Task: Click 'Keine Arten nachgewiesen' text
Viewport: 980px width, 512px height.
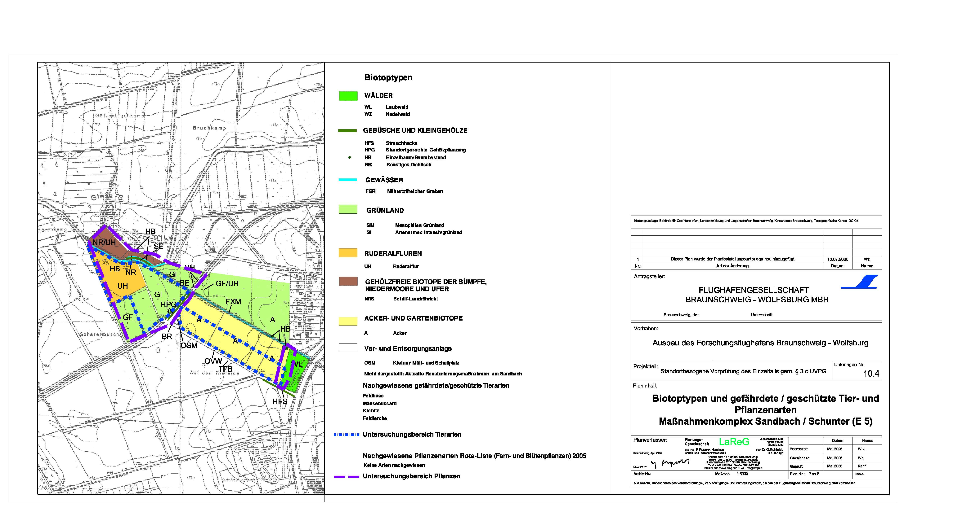Action: (x=394, y=465)
